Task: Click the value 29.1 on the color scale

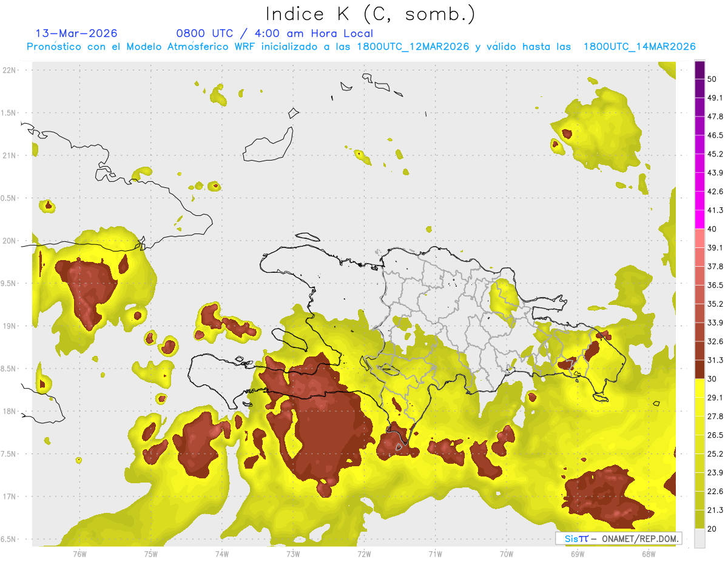Action: 715,398
